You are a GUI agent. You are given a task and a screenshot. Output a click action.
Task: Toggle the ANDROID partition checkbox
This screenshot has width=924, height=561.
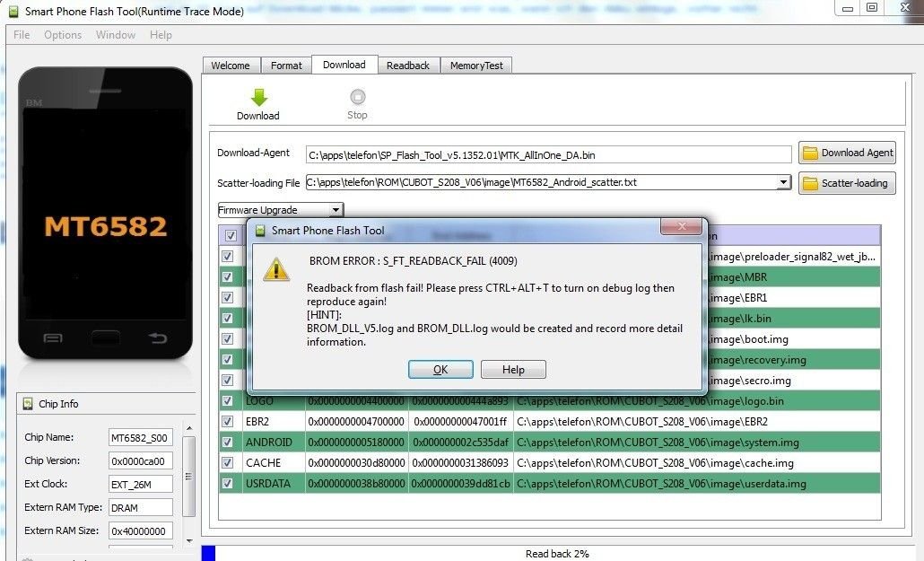228,443
